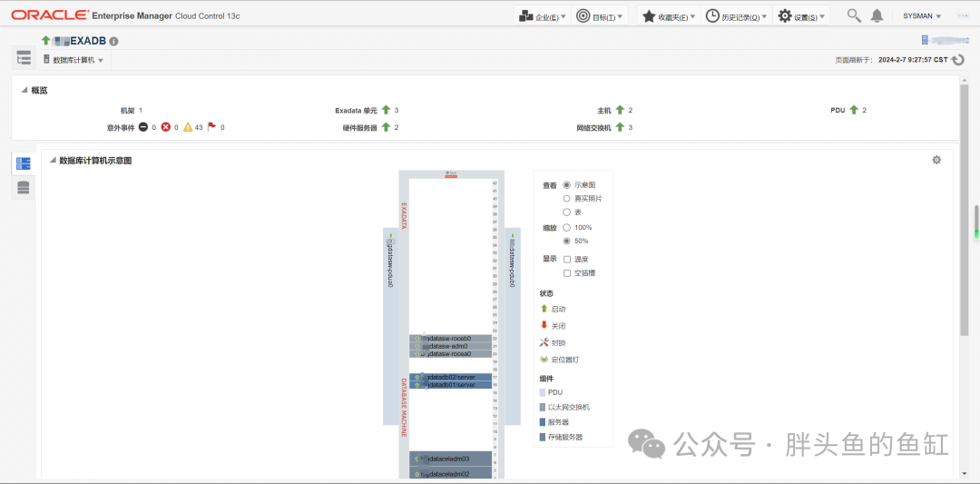Click the critical incidents red X icon
The height and width of the screenshot is (484, 980).
[166, 127]
